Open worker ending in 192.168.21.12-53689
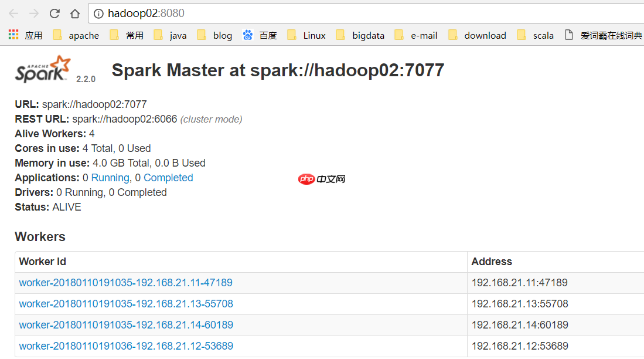 point(126,346)
